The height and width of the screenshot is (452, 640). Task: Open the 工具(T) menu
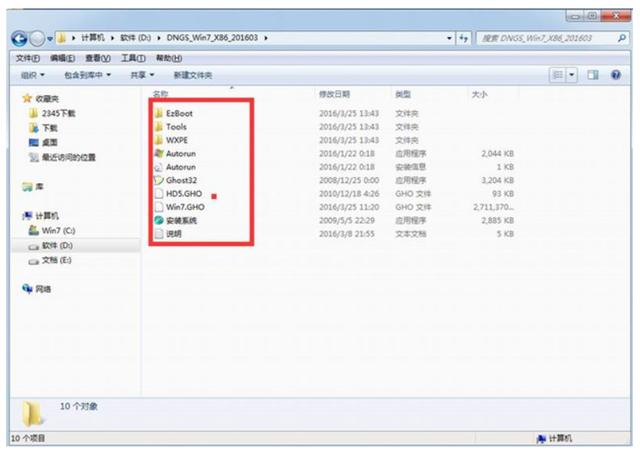click(x=133, y=58)
